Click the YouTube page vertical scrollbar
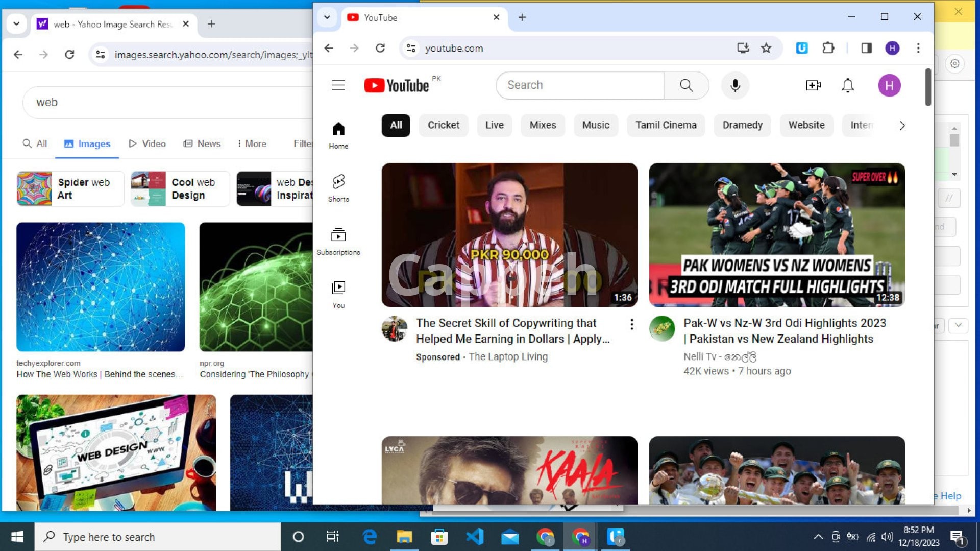The width and height of the screenshot is (980, 551). (928, 88)
